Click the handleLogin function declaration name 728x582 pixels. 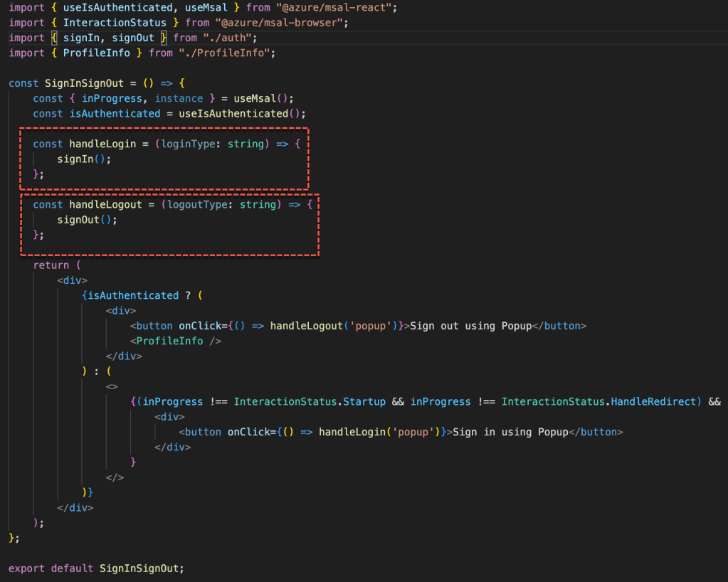(x=102, y=144)
